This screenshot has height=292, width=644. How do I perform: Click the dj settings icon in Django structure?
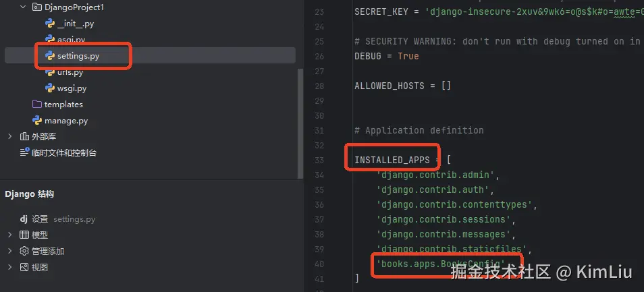click(24, 219)
